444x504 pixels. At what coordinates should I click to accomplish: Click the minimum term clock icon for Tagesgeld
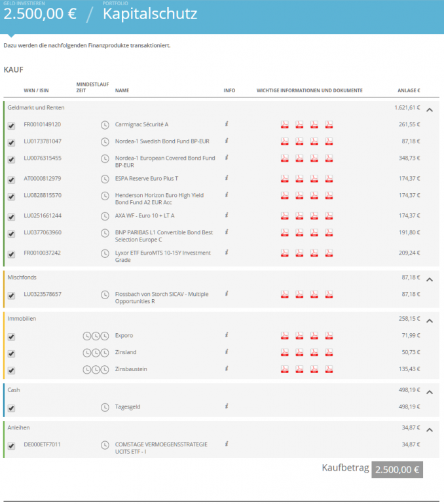tap(105, 407)
